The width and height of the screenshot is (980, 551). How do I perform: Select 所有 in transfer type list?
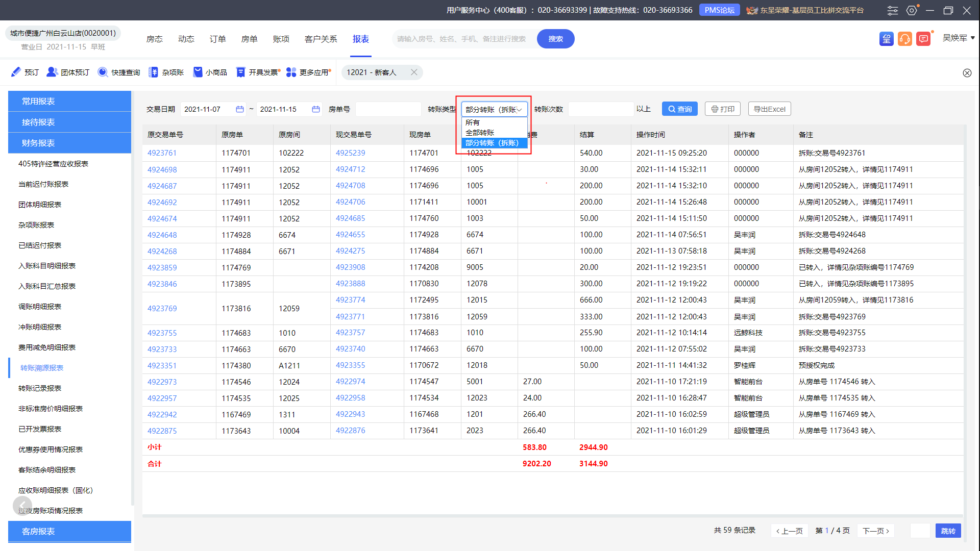494,122
